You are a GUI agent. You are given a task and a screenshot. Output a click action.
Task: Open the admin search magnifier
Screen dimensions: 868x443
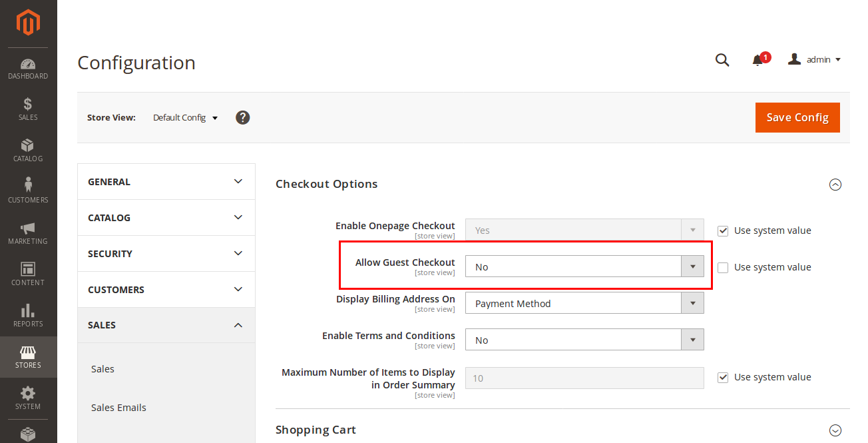[722, 60]
